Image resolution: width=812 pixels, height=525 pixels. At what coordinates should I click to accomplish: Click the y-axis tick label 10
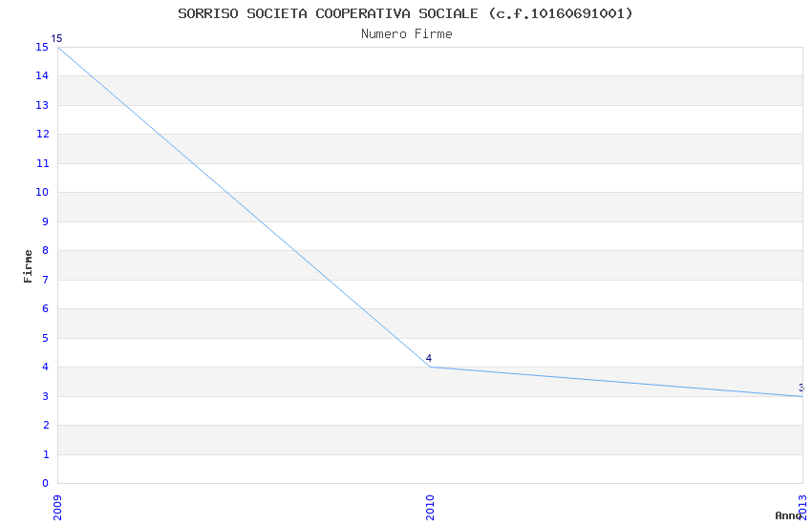(x=42, y=193)
